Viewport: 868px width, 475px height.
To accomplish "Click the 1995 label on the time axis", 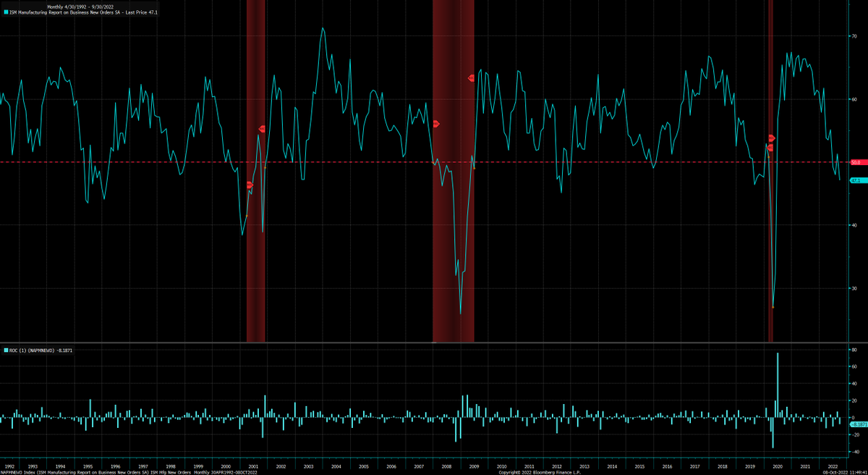I will [x=88, y=466].
